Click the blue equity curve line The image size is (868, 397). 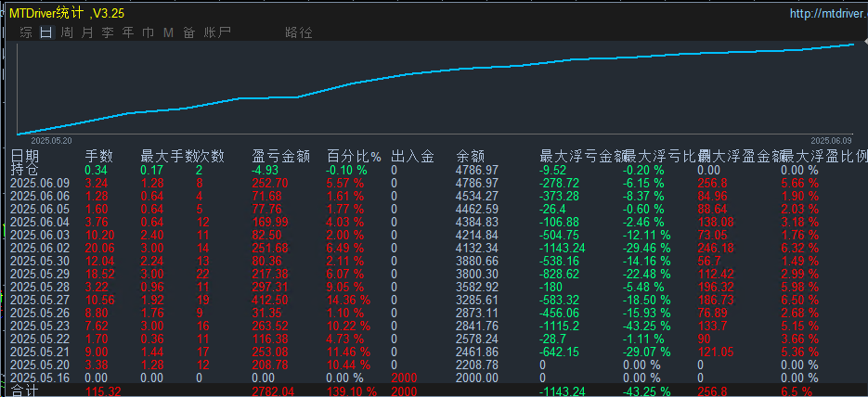(x=437, y=70)
